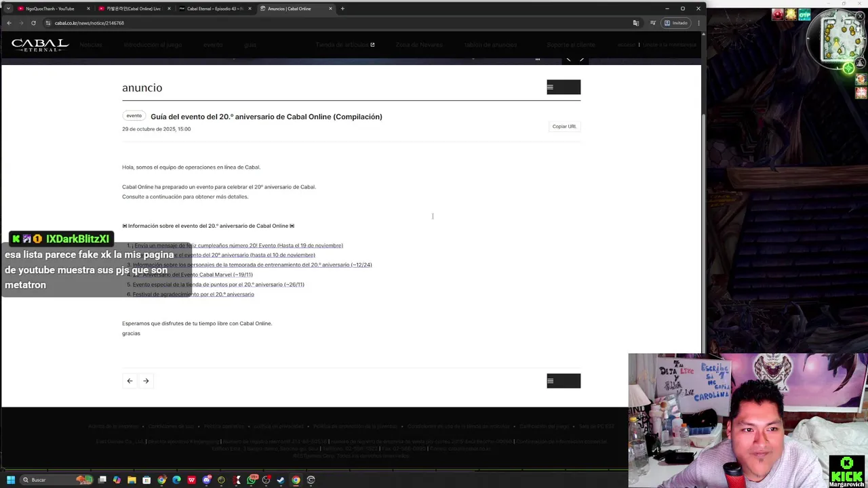
Task: Open Discord from the taskbar
Action: point(207,480)
